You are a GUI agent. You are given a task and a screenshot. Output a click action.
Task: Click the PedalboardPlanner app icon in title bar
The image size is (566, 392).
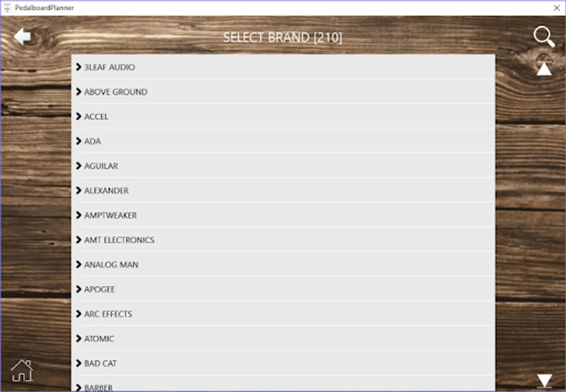point(7,8)
